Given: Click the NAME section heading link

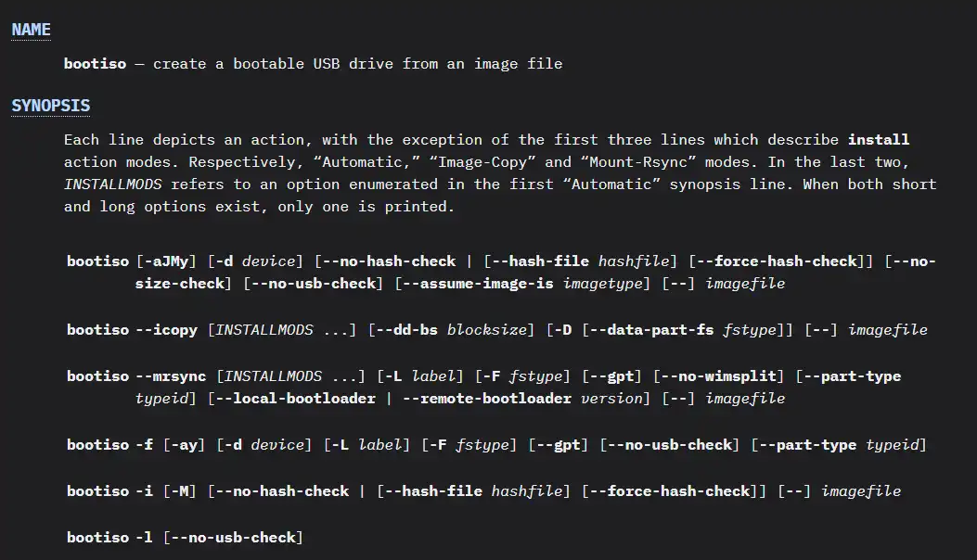Looking at the screenshot, I should tap(31, 30).
